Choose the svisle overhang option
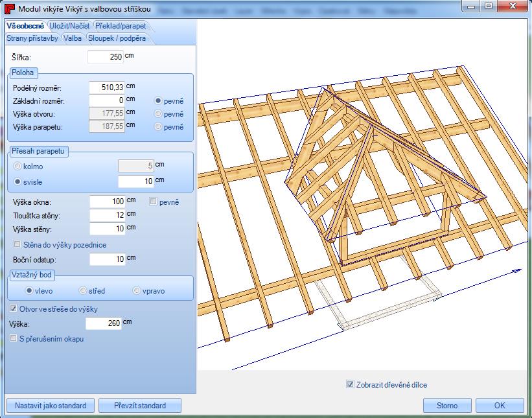 tap(17, 182)
